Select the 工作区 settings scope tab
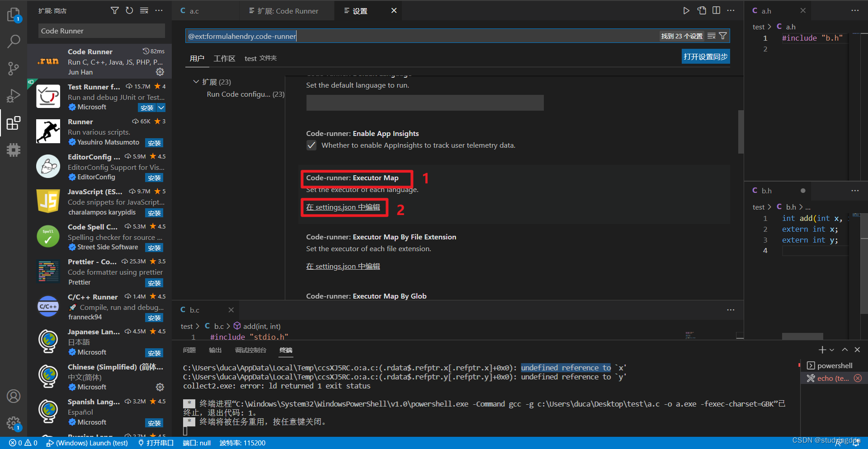 point(224,58)
